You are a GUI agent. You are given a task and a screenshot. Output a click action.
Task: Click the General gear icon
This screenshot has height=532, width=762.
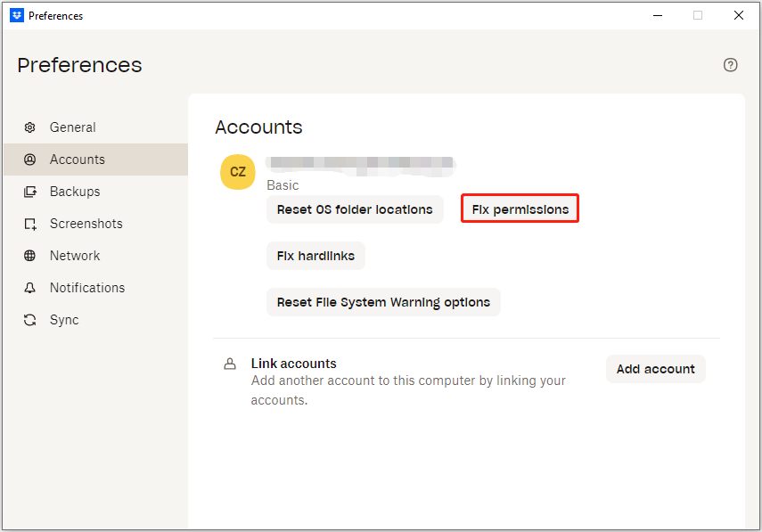(29, 127)
